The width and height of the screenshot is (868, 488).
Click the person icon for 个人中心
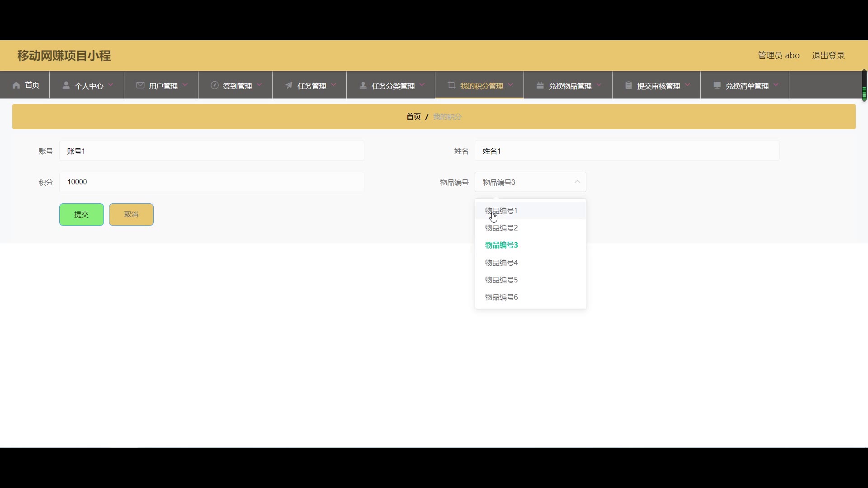pyautogui.click(x=66, y=85)
